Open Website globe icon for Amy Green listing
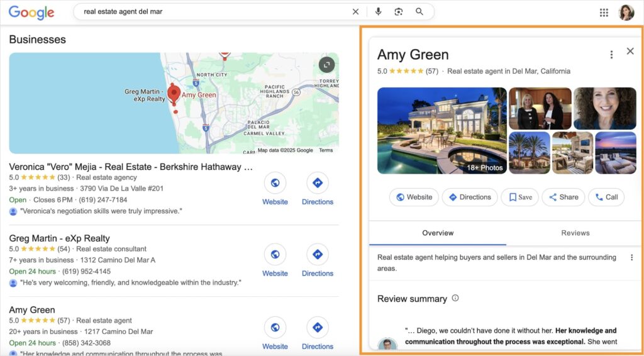The width and height of the screenshot is (644, 356). click(275, 327)
